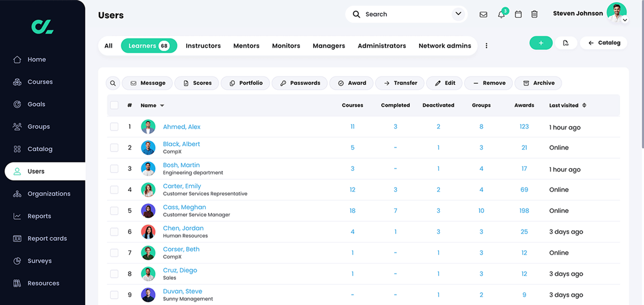
Task: Open the Organizations sidebar icon
Action: click(x=17, y=194)
